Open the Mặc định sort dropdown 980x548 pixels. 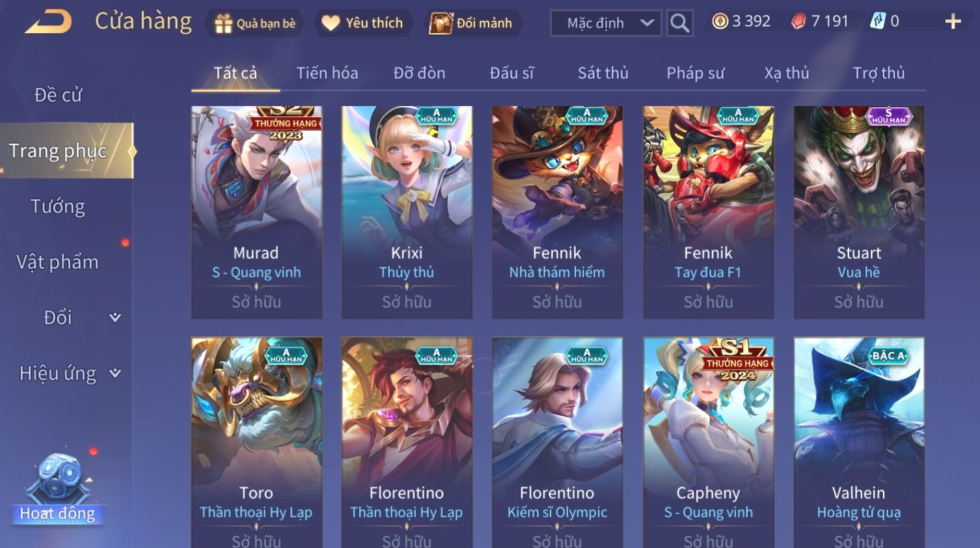click(606, 23)
